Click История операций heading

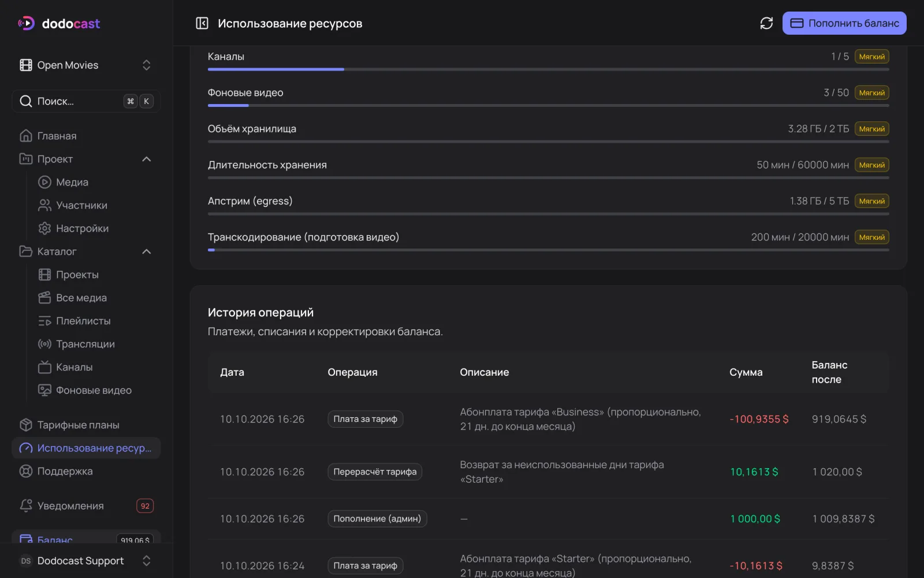pyautogui.click(x=260, y=312)
